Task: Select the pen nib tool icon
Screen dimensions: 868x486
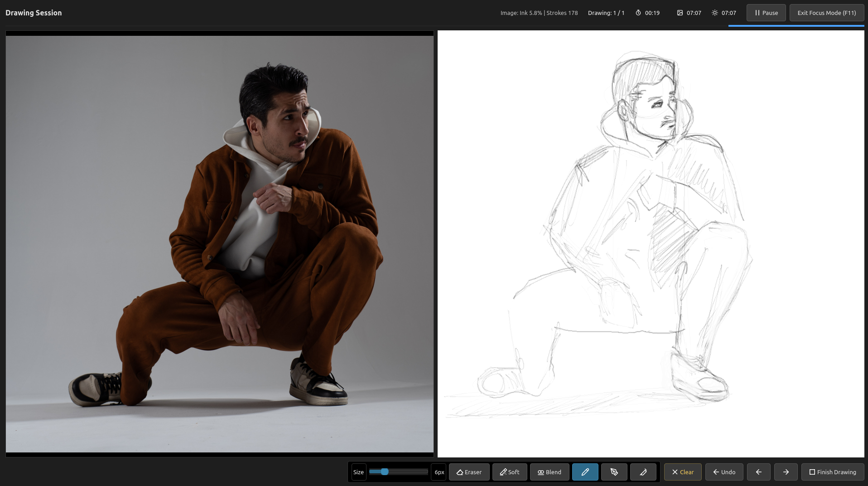Action: (x=614, y=472)
